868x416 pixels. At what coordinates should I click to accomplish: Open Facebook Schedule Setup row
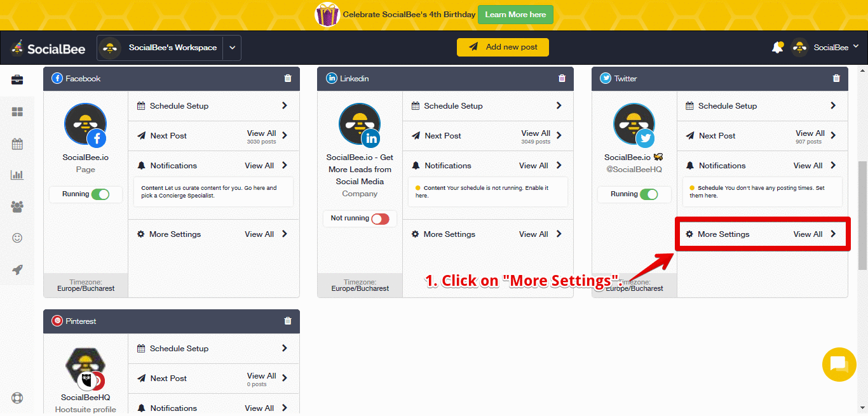(214, 106)
